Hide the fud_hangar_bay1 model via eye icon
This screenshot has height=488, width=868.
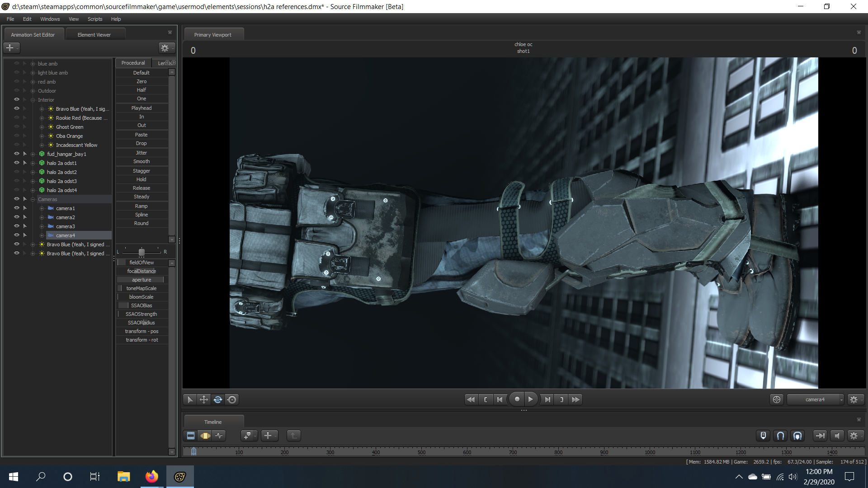click(17, 154)
